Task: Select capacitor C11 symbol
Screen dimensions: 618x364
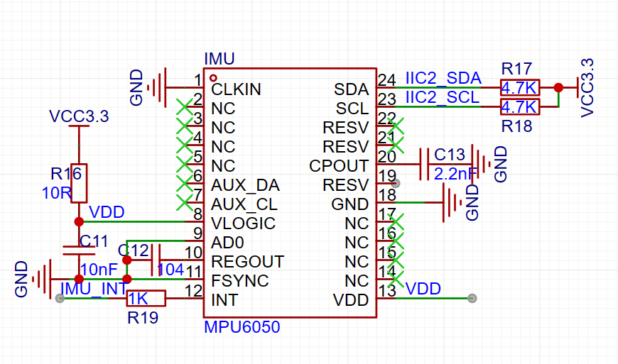Action: click(79, 250)
